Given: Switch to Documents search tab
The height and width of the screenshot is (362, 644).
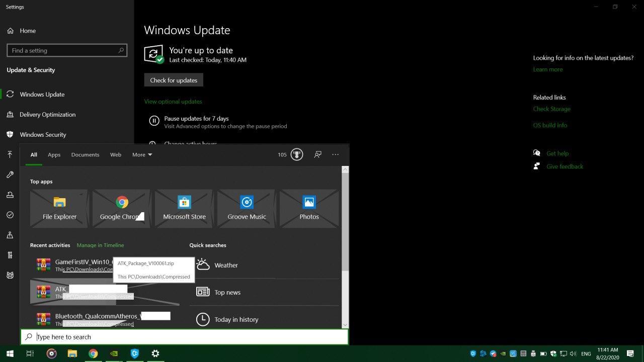Looking at the screenshot, I should pyautogui.click(x=85, y=154).
